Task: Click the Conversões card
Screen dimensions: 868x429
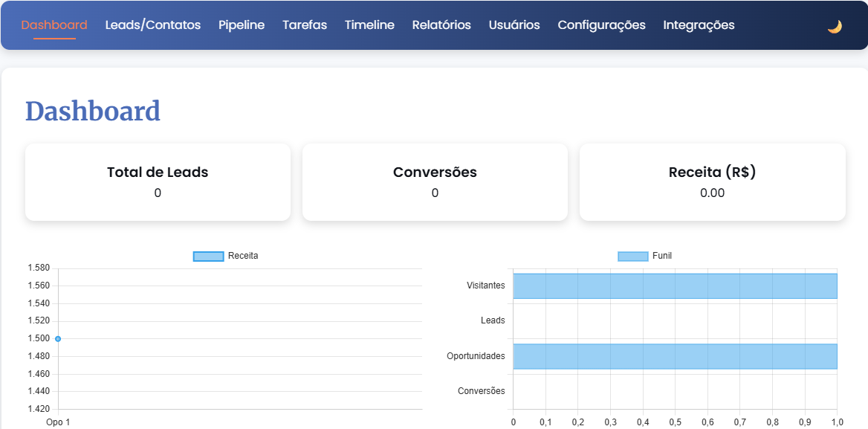Action: click(x=434, y=181)
